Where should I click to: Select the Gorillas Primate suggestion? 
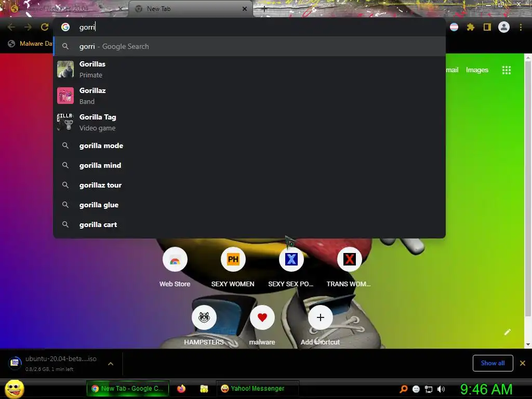click(249, 70)
